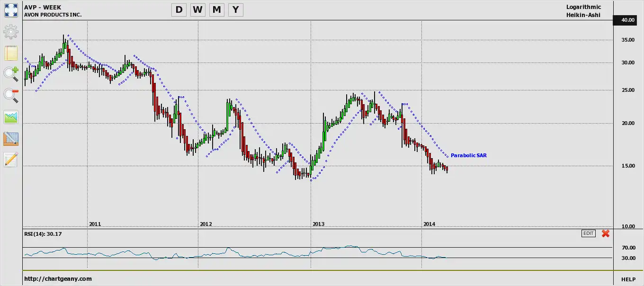
Task: Switch to yearly timeframe Y button
Action: (235, 9)
